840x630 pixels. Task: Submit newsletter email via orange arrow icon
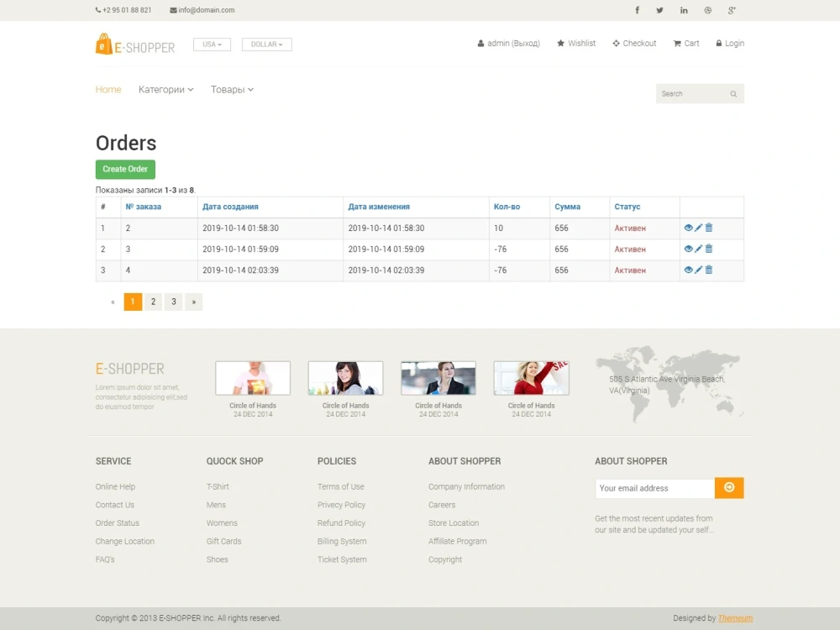[728, 487]
